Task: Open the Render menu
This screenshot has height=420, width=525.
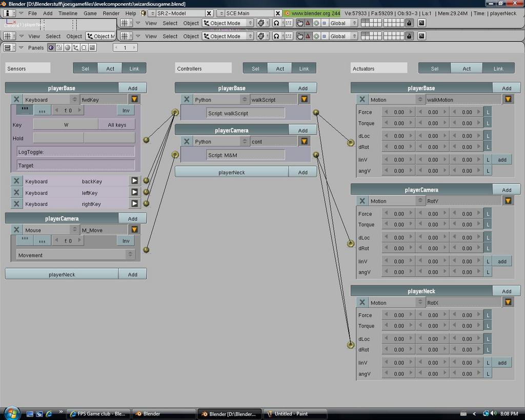Action: [x=111, y=13]
